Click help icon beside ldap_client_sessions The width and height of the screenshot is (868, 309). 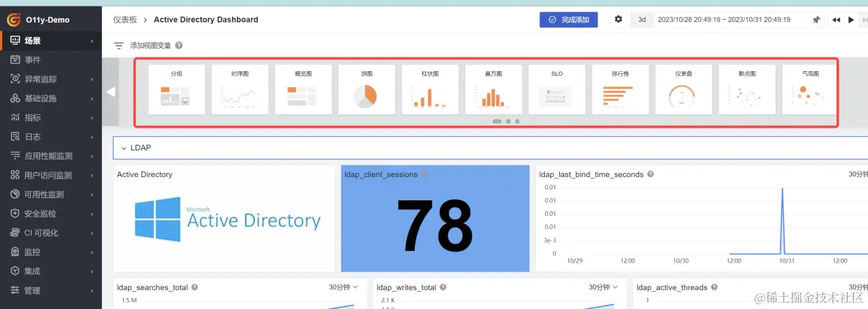tap(424, 174)
